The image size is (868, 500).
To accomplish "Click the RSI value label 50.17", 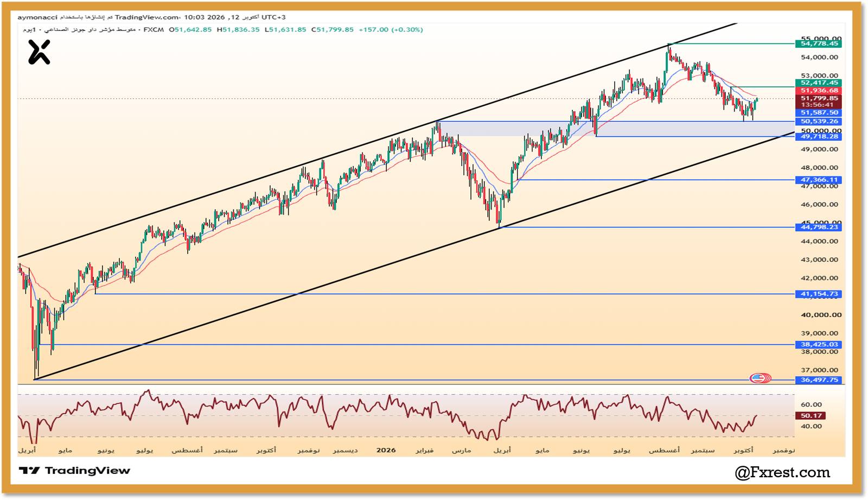I will click(x=811, y=416).
